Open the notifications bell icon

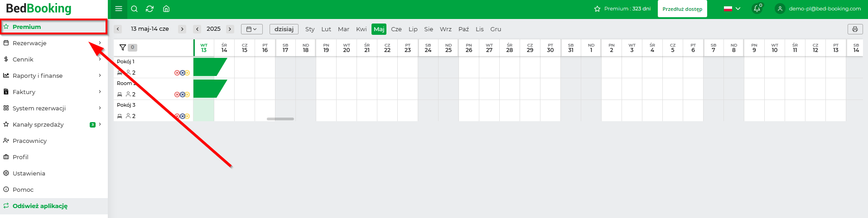click(757, 9)
